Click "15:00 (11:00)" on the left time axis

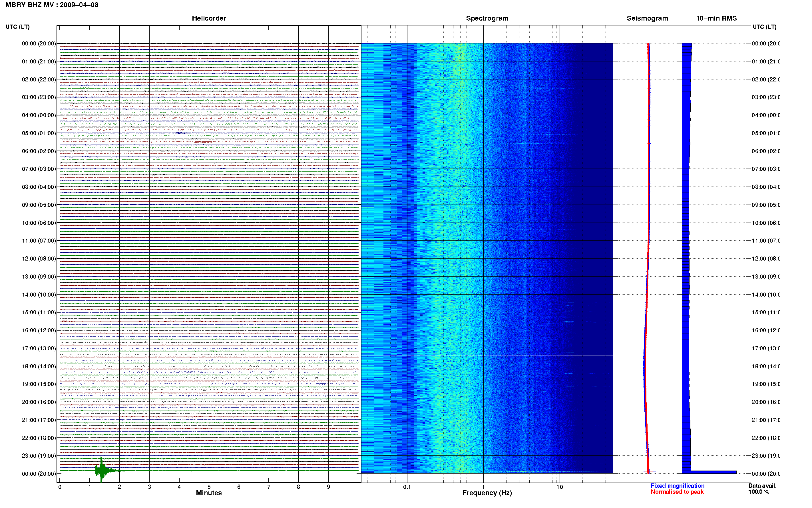39,313
